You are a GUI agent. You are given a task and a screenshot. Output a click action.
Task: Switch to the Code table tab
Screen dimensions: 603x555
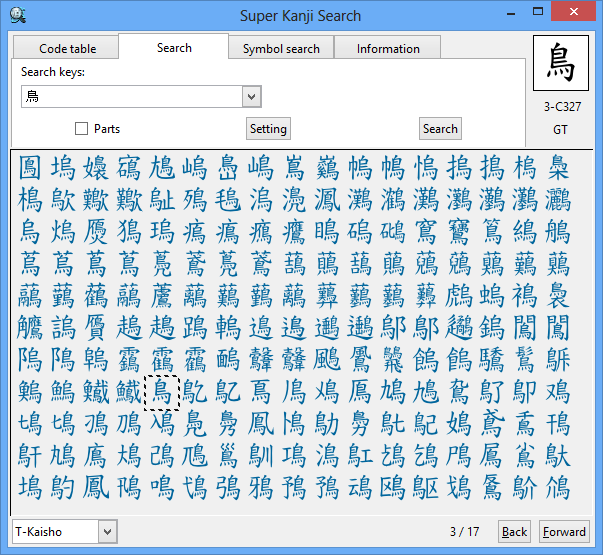67,48
